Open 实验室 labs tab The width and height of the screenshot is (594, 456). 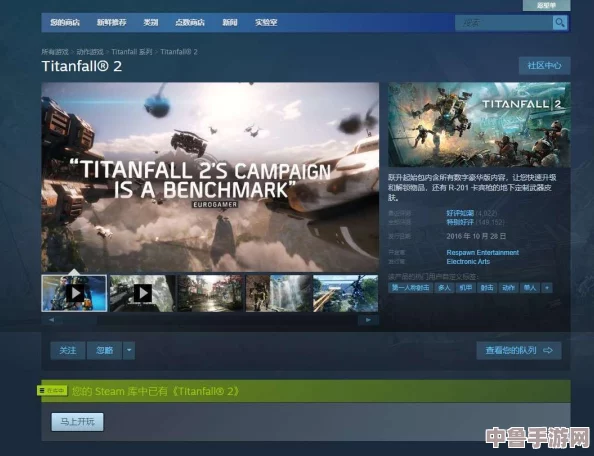[x=266, y=22]
